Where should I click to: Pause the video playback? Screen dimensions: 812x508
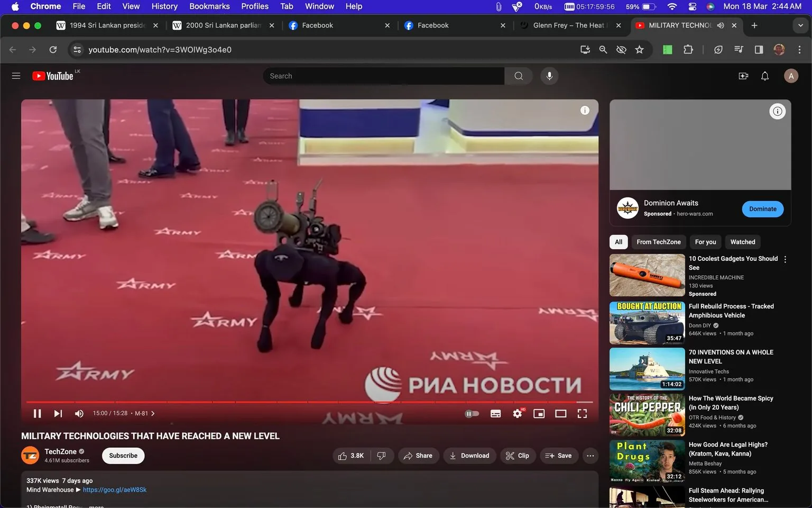(x=37, y=413)
